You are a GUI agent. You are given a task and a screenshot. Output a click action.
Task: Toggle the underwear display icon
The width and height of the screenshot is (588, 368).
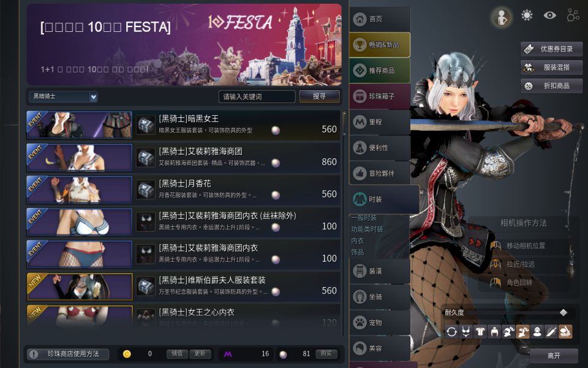(466, 332)
